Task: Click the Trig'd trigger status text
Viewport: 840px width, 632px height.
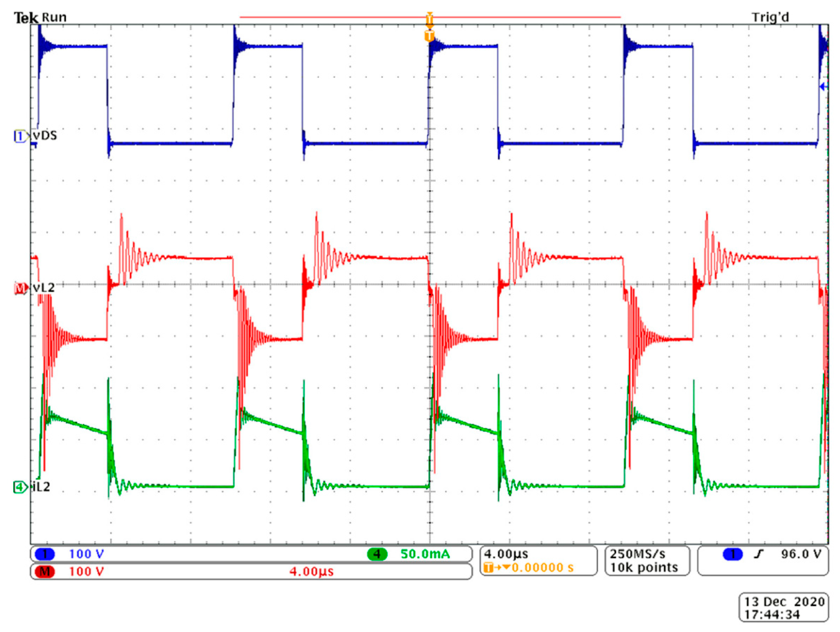Action: click(x=770, y=18)
